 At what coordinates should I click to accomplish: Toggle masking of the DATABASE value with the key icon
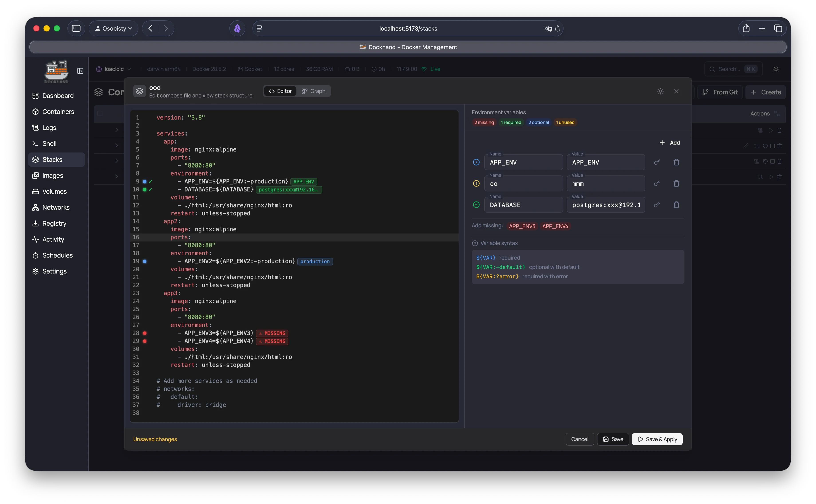click(x=656, y=205)
